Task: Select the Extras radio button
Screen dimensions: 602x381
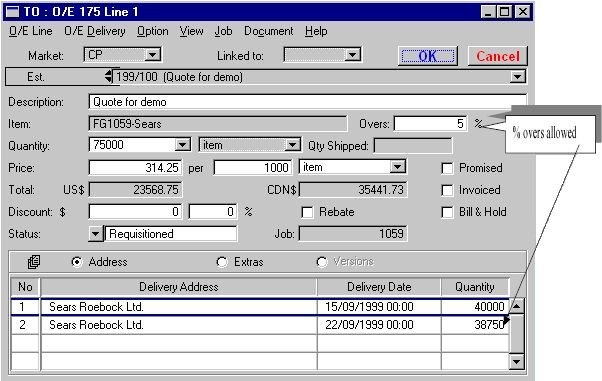Action: click(x=222, y=262)
